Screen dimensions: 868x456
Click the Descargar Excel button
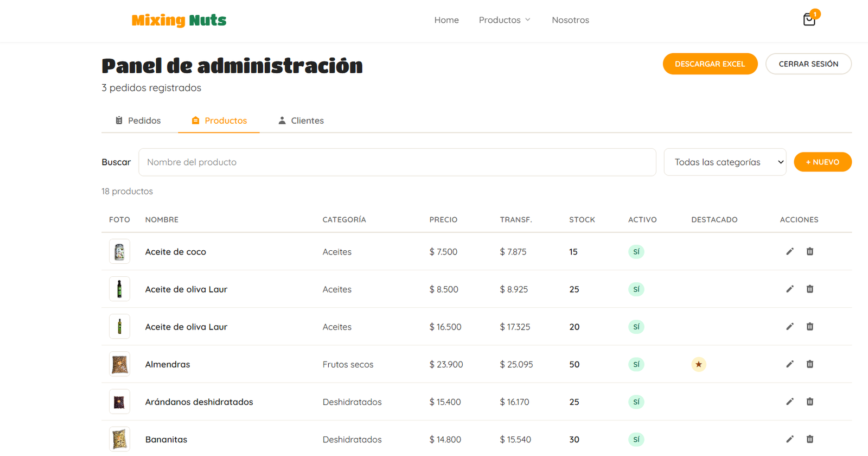(x=710, y=64)
